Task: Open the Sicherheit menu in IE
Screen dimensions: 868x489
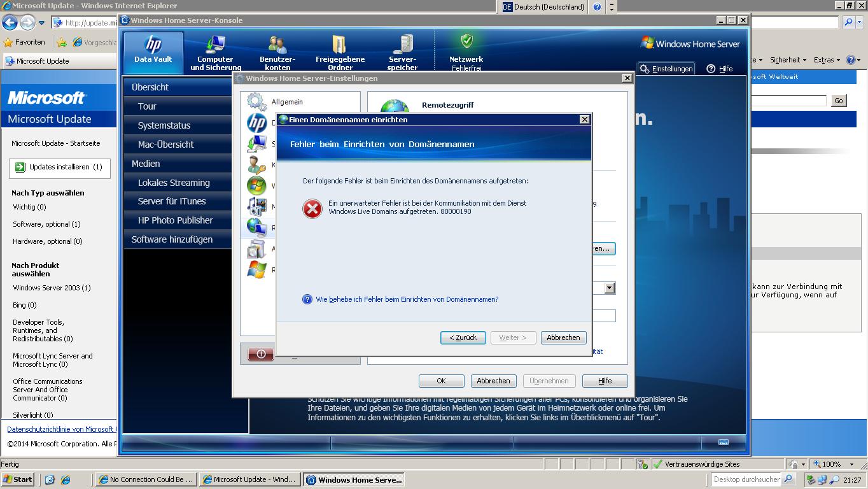Action: click(x=788, y=60)
